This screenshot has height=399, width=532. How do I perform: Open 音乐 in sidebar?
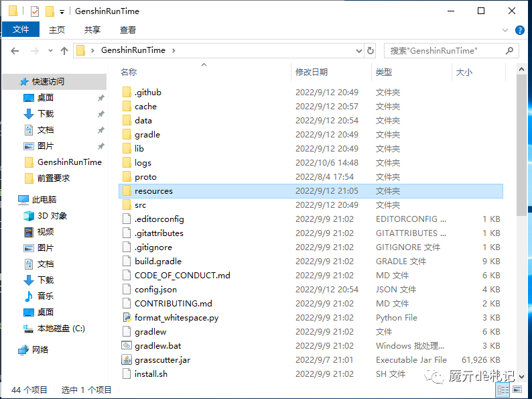39,296
